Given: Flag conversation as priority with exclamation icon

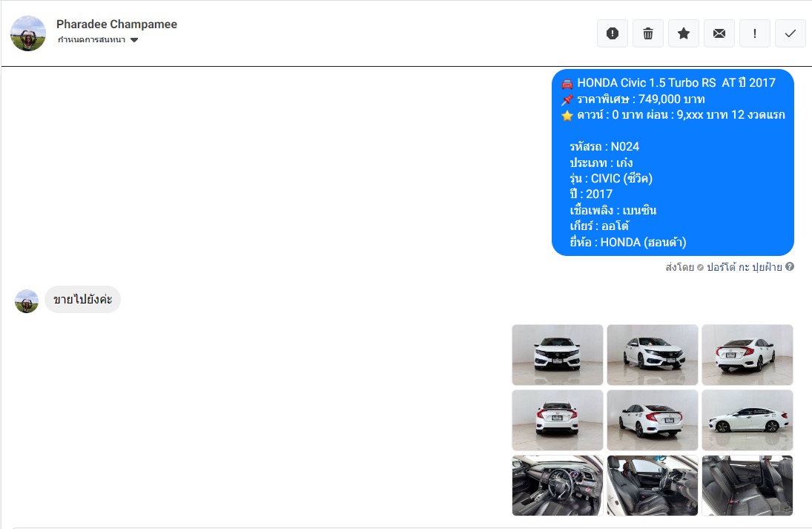Looking at the screenshot, I should click(x=754, y=33).
